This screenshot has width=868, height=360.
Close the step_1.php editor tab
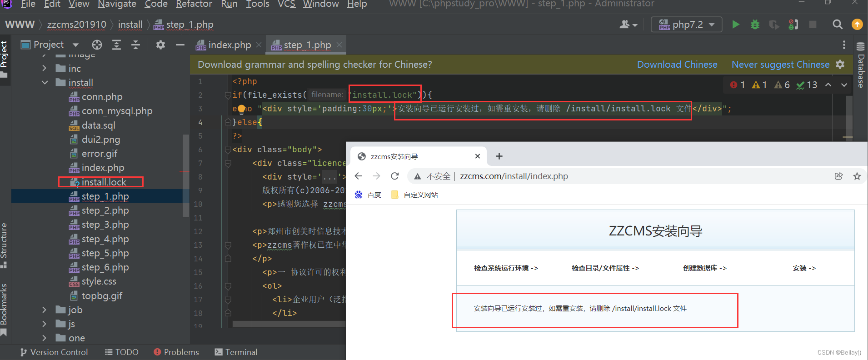[339, 45]
